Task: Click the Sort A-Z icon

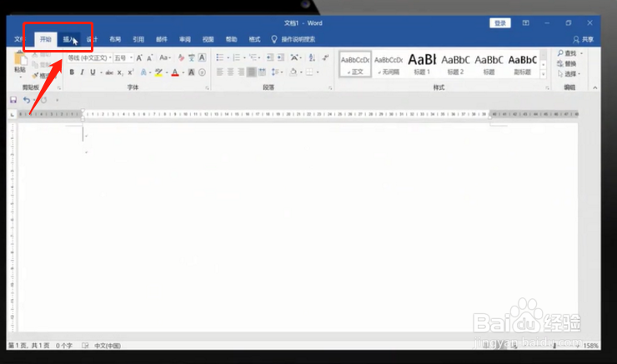Action: tap(312, 57)
